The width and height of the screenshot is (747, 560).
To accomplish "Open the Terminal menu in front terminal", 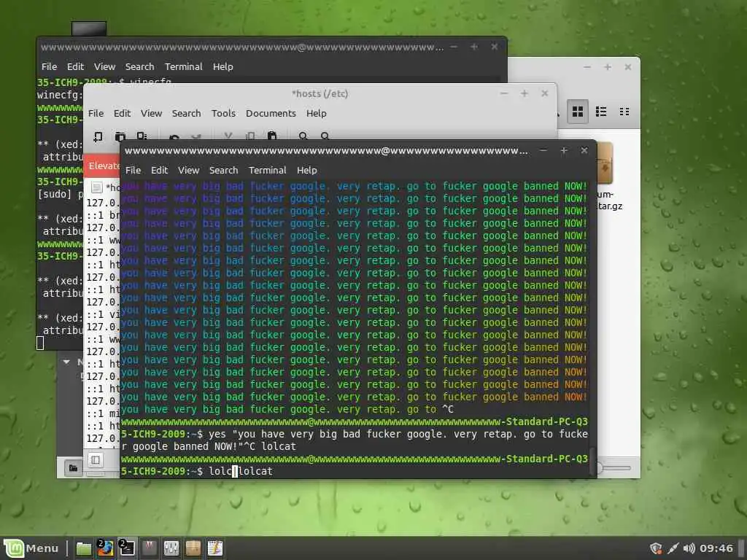I will tap(267, 170).
